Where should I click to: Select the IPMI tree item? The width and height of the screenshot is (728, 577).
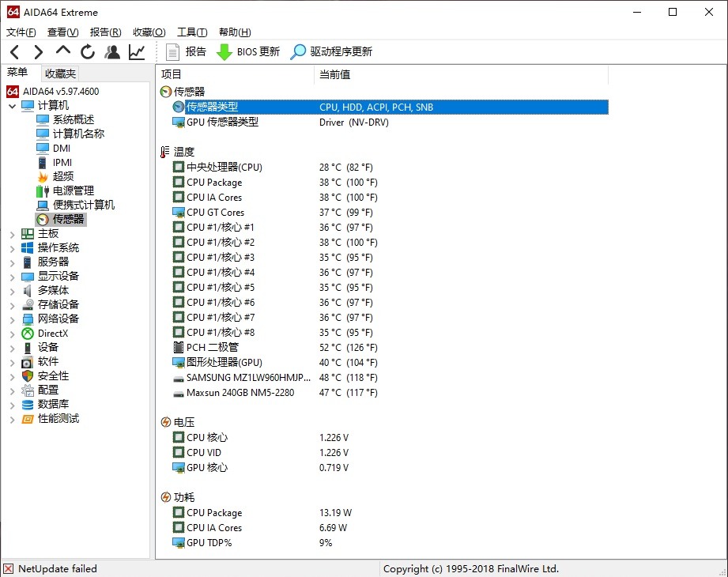click(62, 163)
